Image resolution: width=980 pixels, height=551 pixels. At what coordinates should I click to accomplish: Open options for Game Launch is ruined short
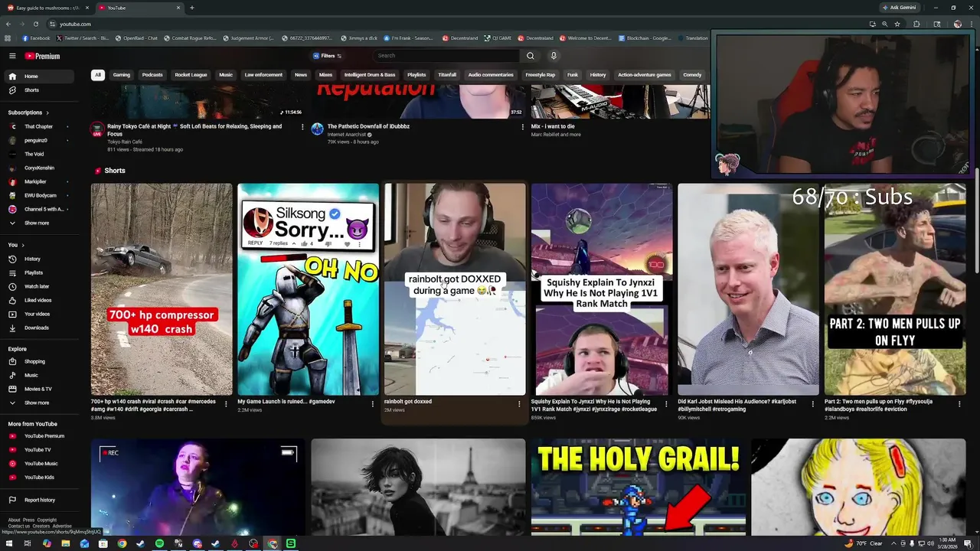tap(373, 403)
